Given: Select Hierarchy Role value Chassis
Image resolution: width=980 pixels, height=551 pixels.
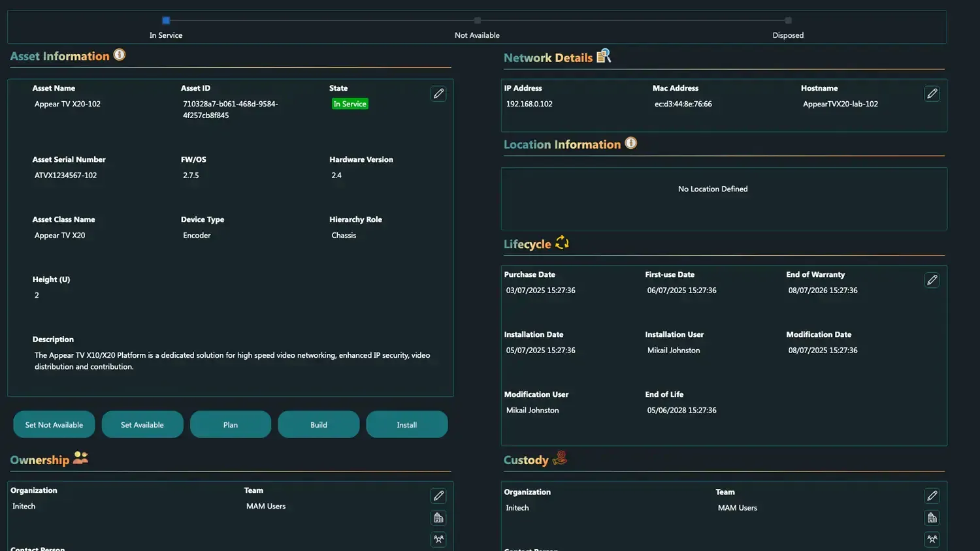Looking at the screenshot, I should tap(344, 235).
